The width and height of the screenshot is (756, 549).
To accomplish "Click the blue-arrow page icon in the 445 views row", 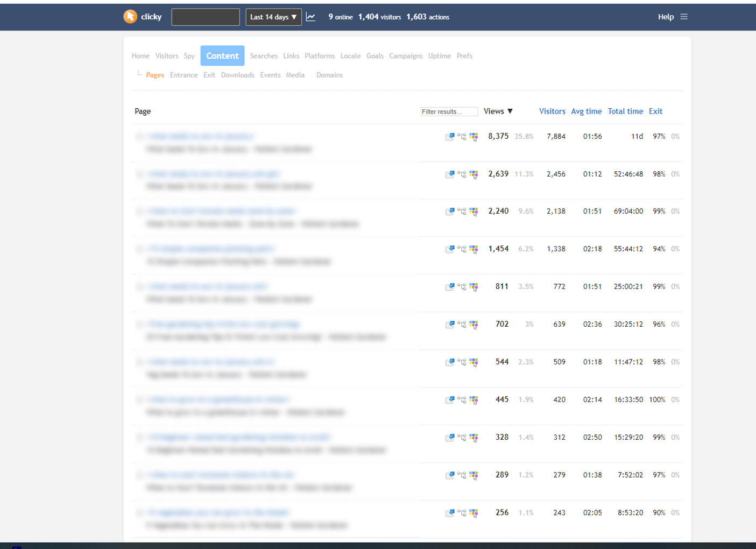I will tap(450, 400).
